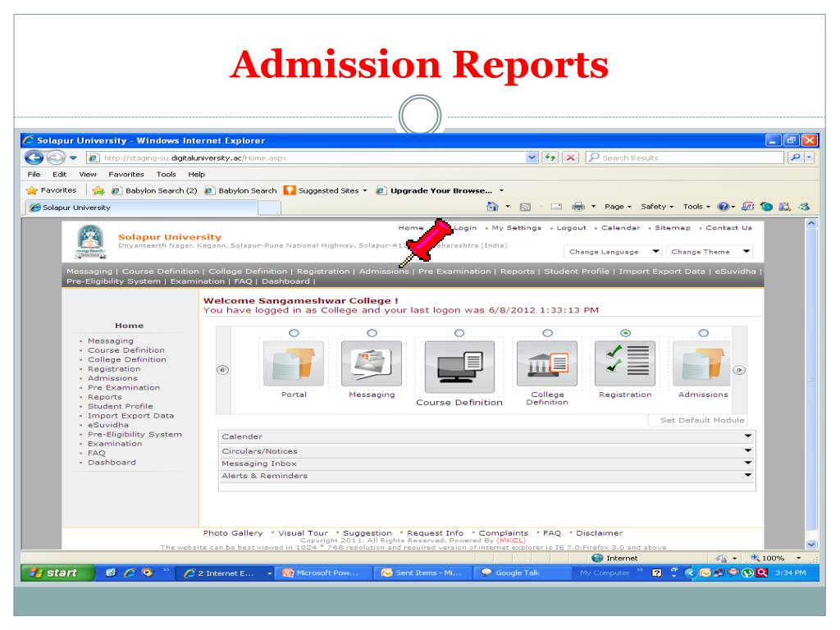The width and height of the screenshot is (840, 630).
Task: Click the Logout link
Action: [x=571, y=228]
